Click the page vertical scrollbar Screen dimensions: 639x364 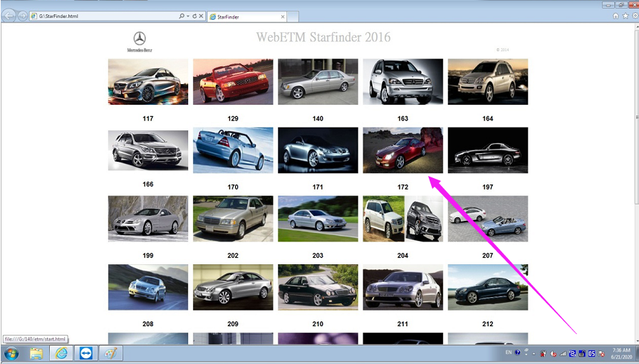coord(636,184)
